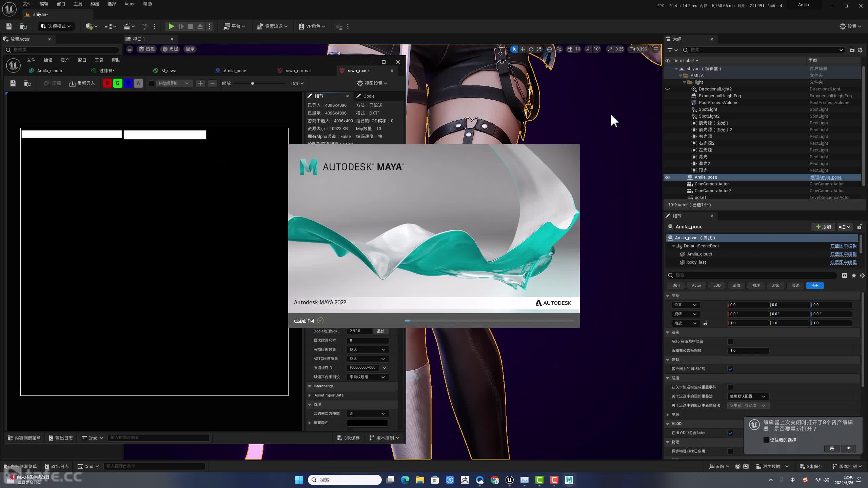
Task: Click the viewport hamburger options menu
Action: [x=130, y=49]
